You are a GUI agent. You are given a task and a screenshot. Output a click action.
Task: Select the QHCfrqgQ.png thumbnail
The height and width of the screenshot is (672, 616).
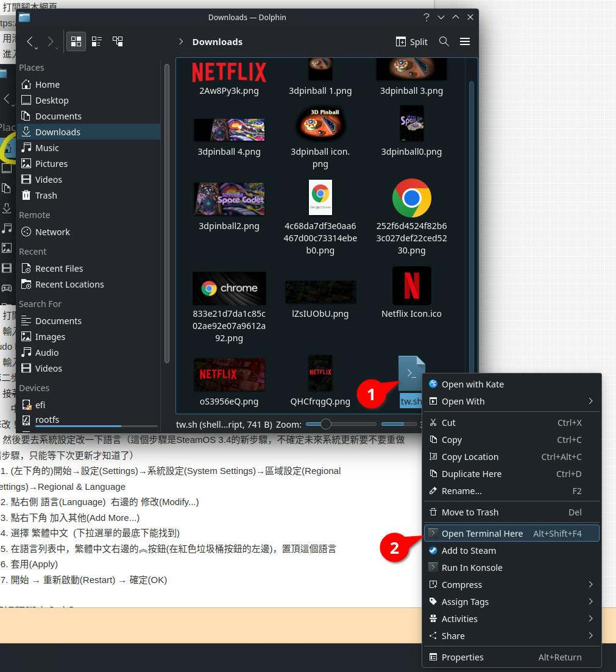click(x=320, y=372)
